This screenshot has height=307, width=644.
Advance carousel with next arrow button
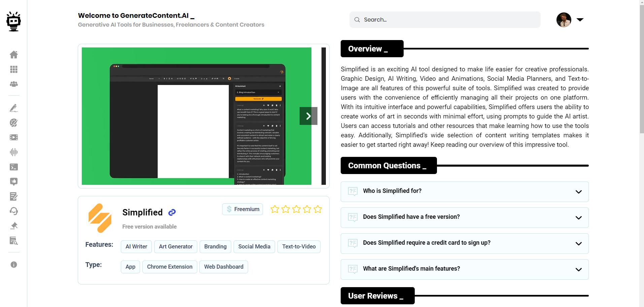point(308,116)
